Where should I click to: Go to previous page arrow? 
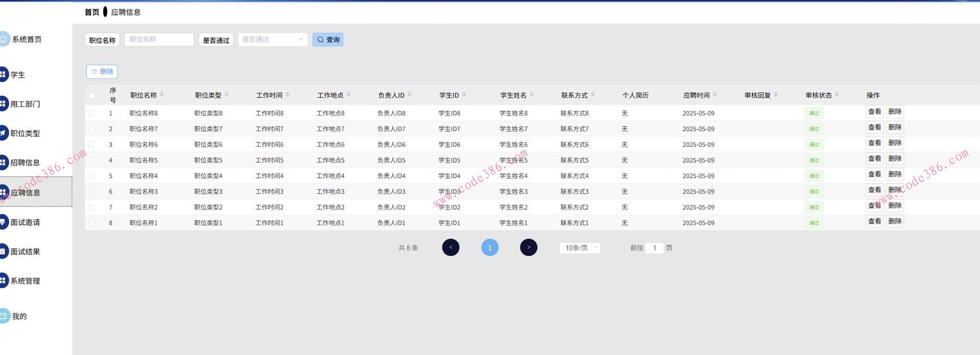pos(451,247)
